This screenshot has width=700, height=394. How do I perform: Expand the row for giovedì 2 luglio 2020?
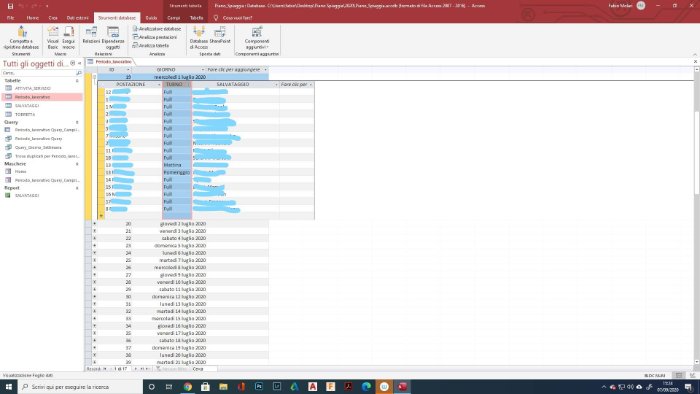(94, 224)
